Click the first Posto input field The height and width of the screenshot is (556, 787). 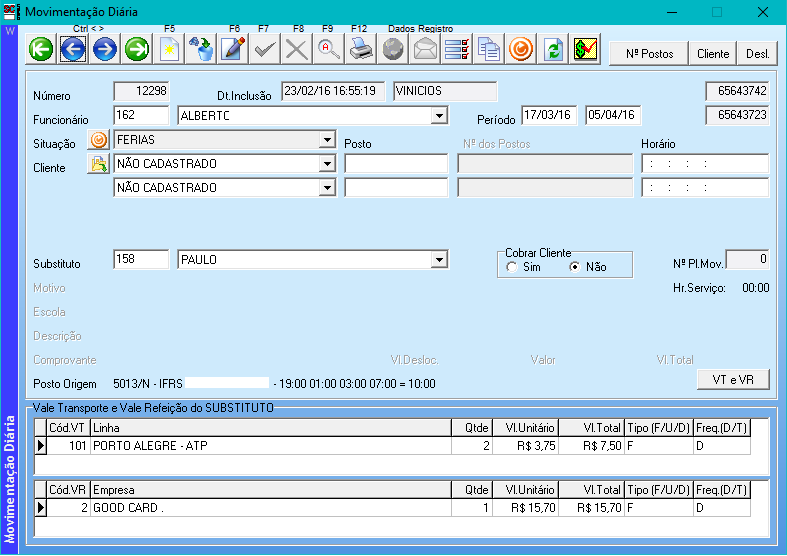click(396, 164)
